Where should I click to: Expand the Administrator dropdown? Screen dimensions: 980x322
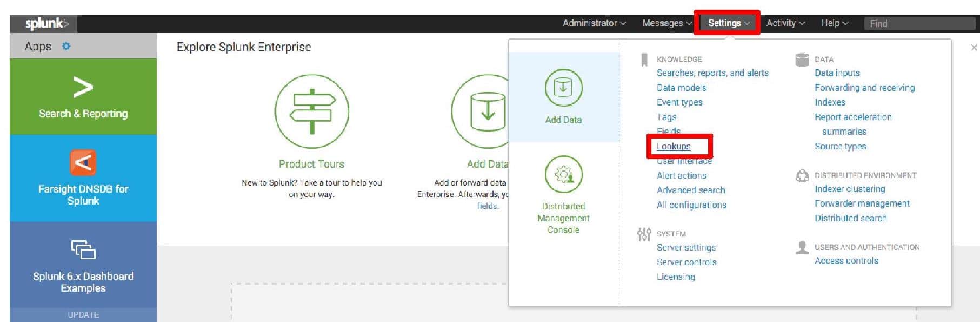coord(594,23)
